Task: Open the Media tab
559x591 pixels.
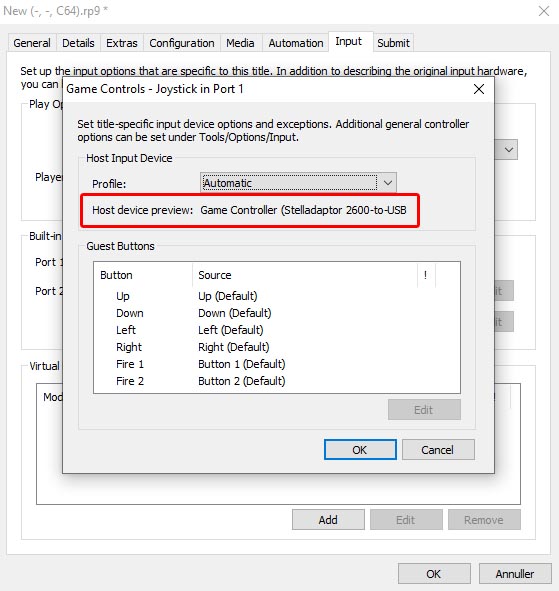Action: (240, 43)
